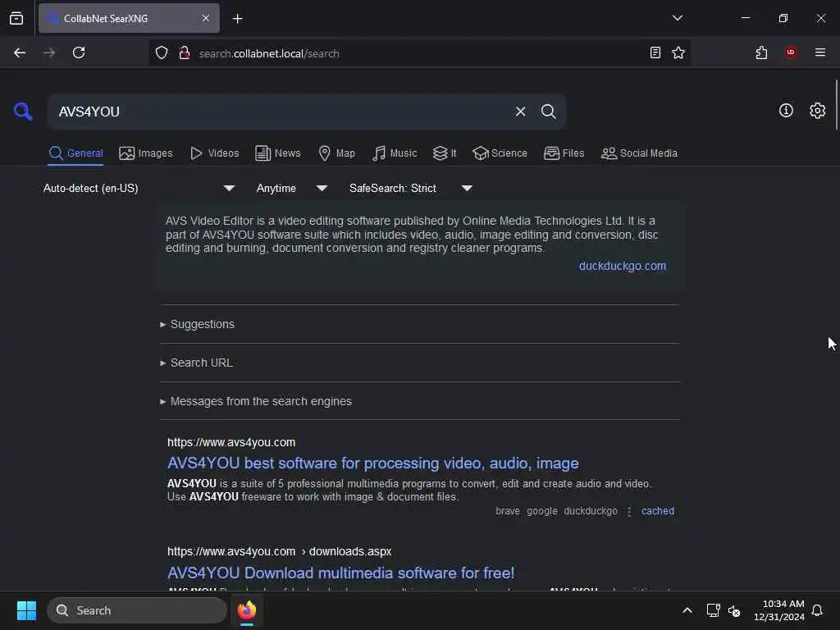840x630 pixels.
Task: List all tabs dropdown arrow
Action: coord(677,18)
